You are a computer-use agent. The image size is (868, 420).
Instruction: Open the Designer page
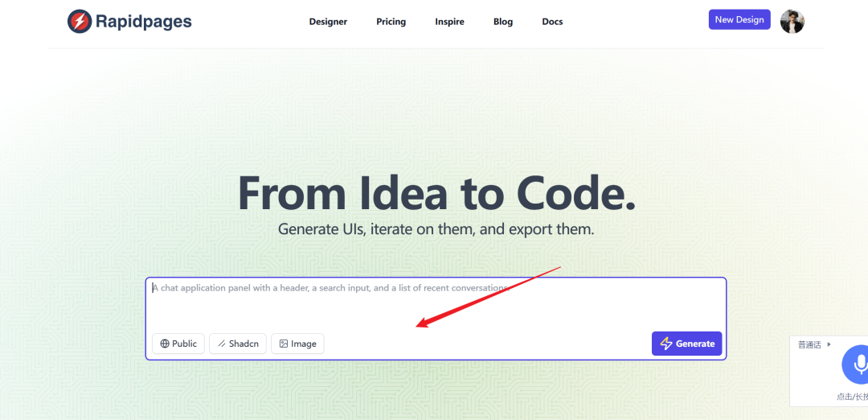pyautogui.click(x=328, y=22)
